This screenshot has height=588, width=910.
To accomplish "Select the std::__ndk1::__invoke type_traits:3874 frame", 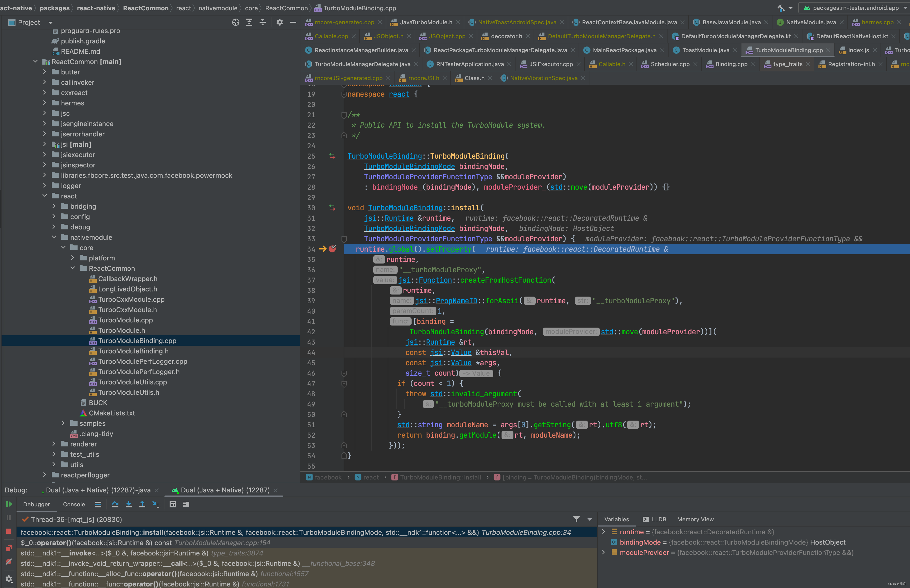I will click(306, 553).
